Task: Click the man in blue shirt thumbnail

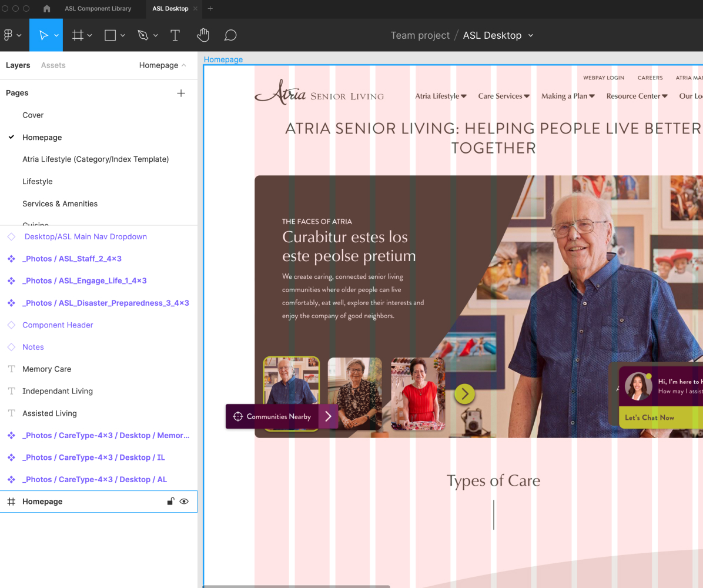Action: point(292,381)
